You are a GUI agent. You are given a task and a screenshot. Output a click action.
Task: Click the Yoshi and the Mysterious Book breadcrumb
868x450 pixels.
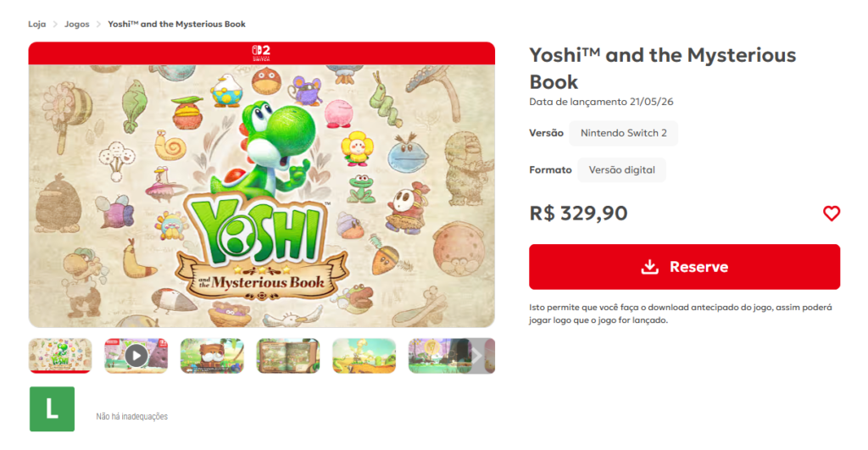[176, 25]
